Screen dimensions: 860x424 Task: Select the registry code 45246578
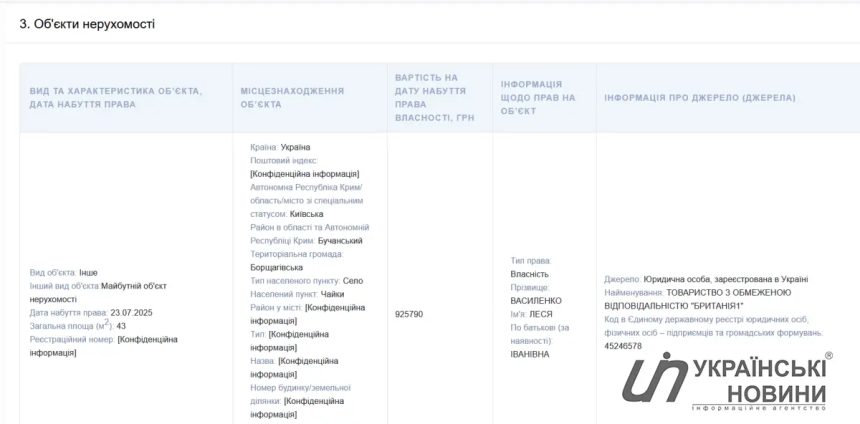point(623,346)
